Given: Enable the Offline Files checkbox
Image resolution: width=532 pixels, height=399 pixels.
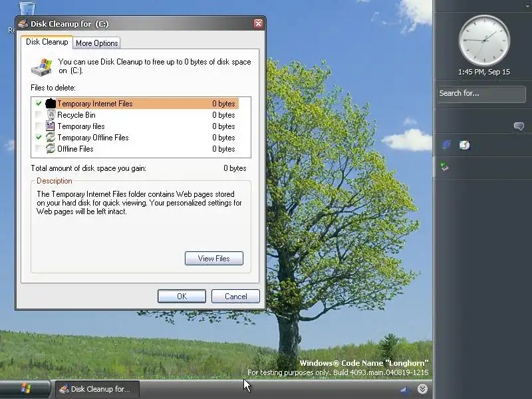Looking at the screenshot, I should click(39, 148).
